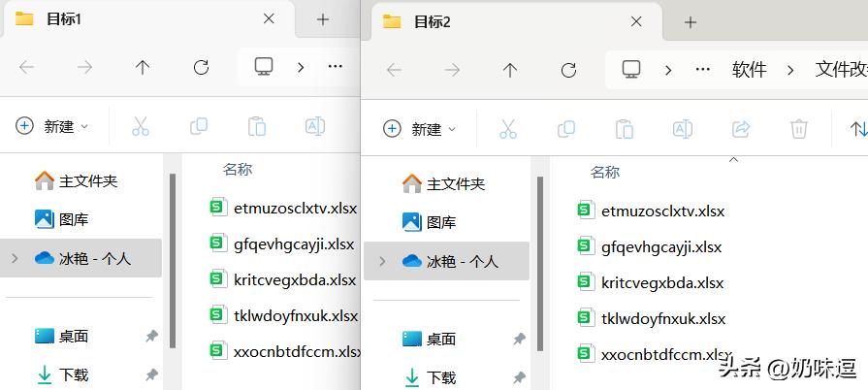The height and width of the screenshot is (390, 868).
Task: Refresh the 目标1 window
Action: (201, 68)
